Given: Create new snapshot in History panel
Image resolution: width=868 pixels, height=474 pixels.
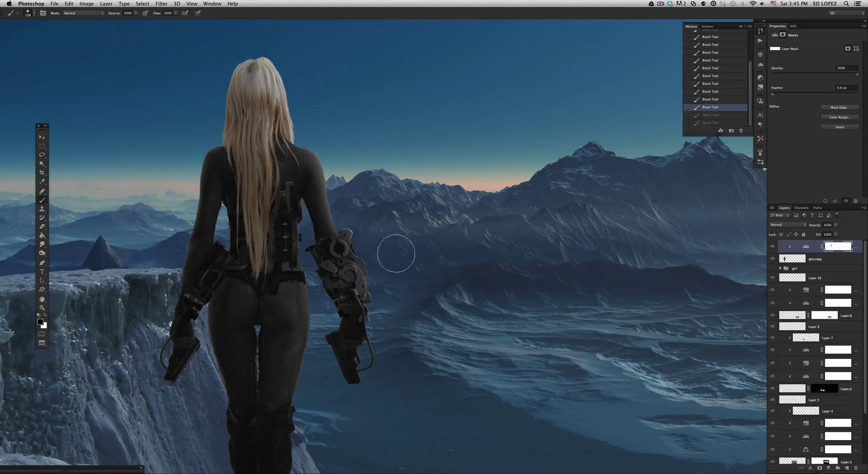Looking at the screenshot, I should pos(731,131).
